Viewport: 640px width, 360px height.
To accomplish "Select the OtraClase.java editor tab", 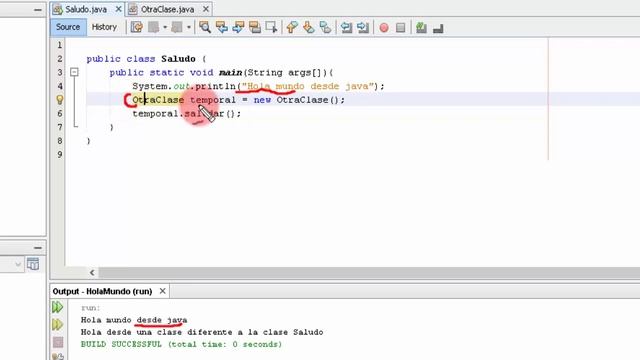I will (167, 9).
